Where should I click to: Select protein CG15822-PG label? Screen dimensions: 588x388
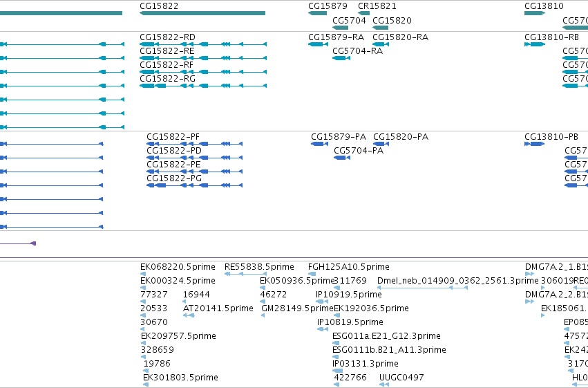[174, 178]
